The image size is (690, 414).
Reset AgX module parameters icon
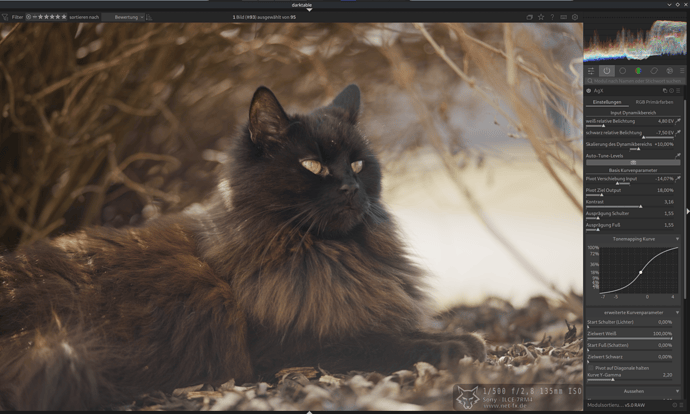(x=671, y=90)
